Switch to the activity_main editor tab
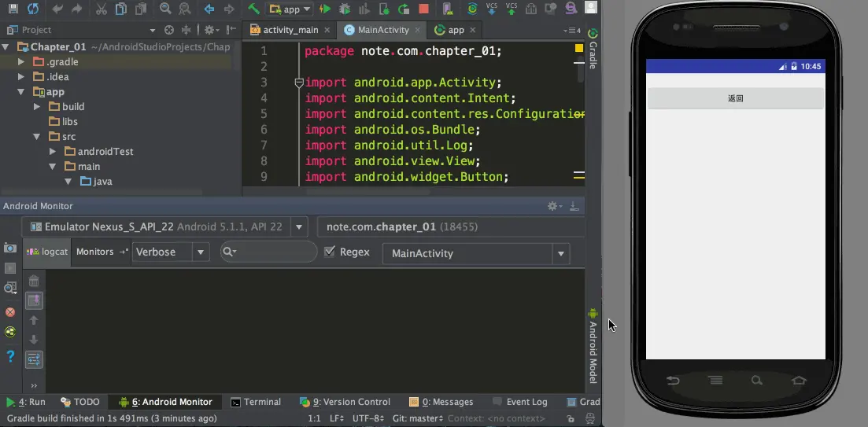Screen dimensions: 868x427 (290, 30)
